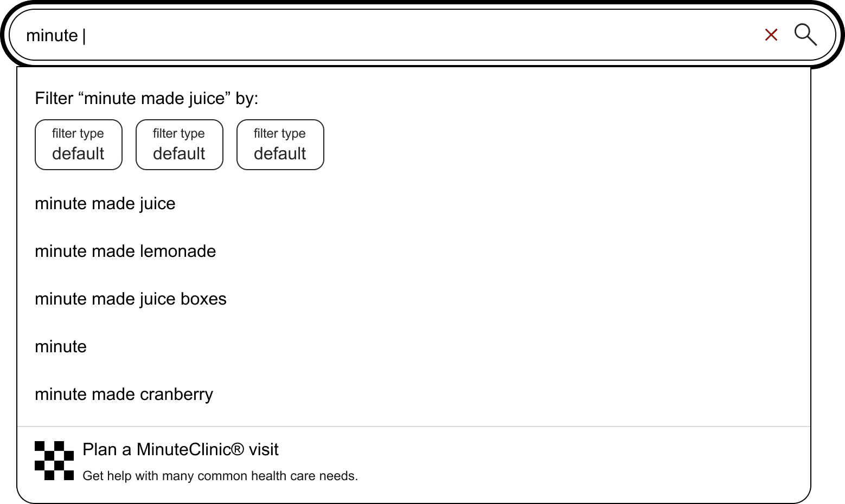
Task: Open the Plan a MinuteClinic visit page
Action: pyautogui.click(x=180, y=449)
